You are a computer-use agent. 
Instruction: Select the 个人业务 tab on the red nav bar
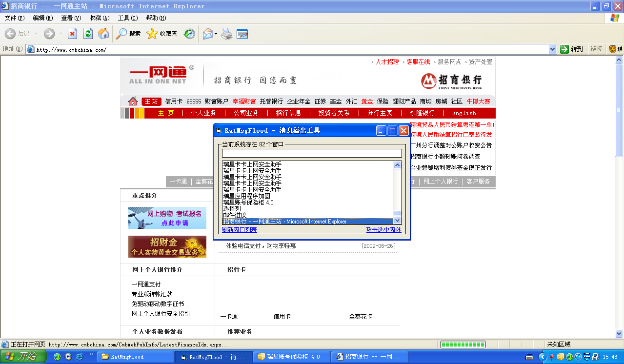[x=203, y=113]
